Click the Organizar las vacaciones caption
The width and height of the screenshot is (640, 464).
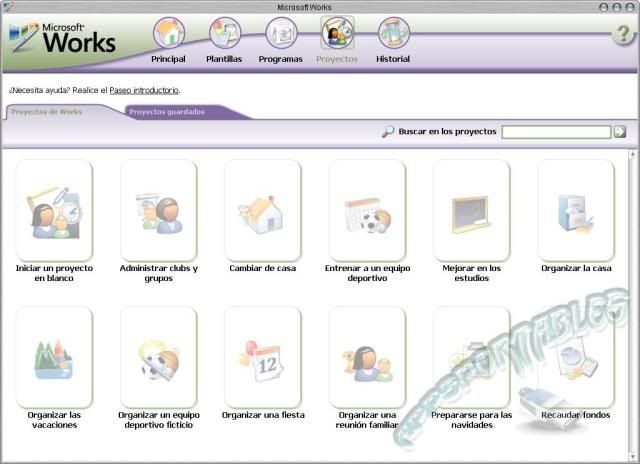point(54,420)
